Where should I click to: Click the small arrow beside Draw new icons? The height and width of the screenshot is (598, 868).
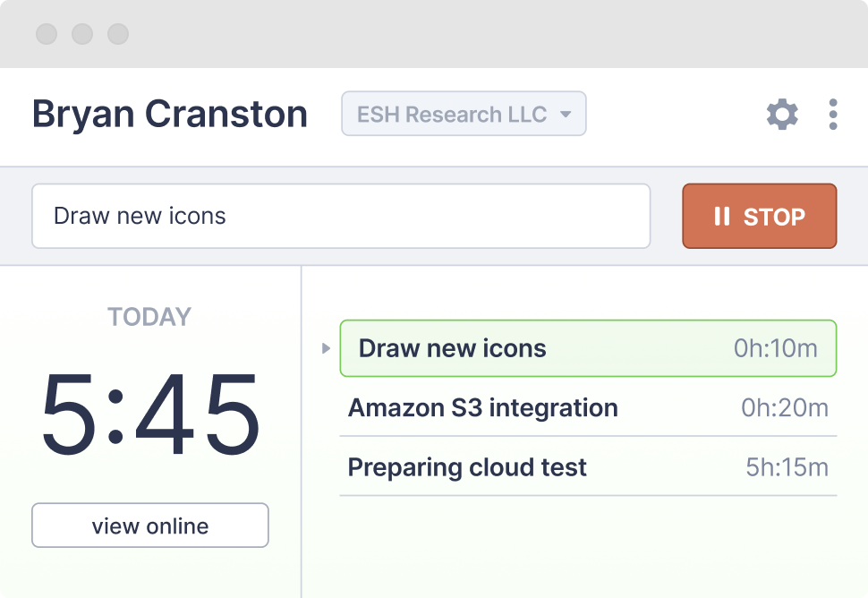326,348
